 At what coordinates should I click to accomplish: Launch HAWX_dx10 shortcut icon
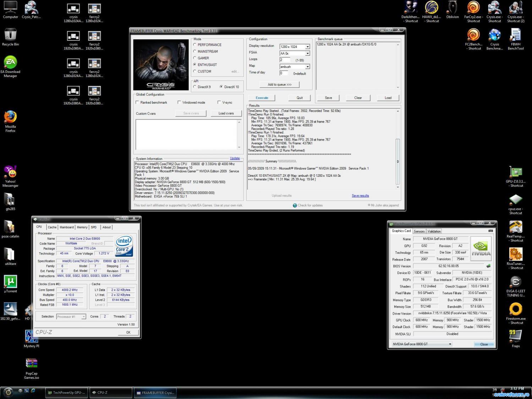(432, 12)
